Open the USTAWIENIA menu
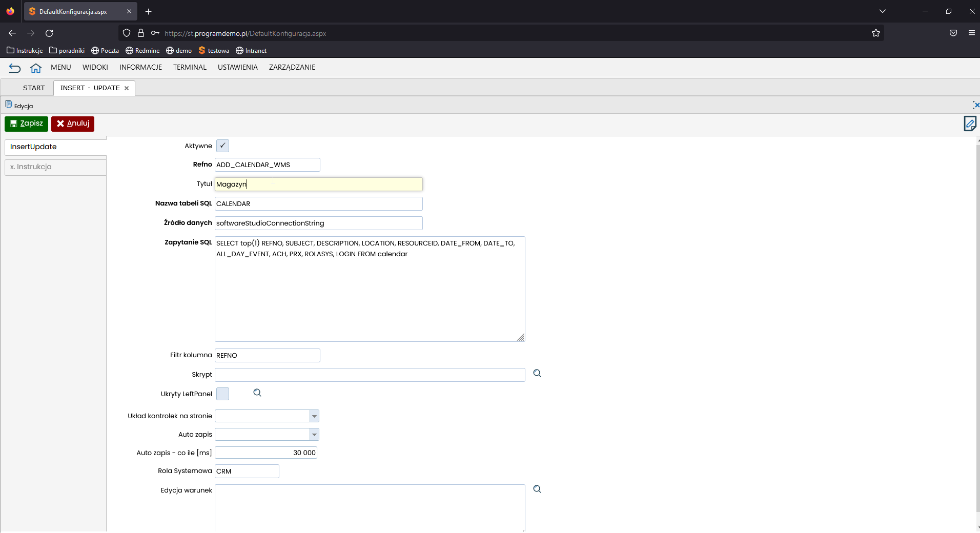Image resolution: width=980 pixels, height=533 pixels. click(238, 68)
